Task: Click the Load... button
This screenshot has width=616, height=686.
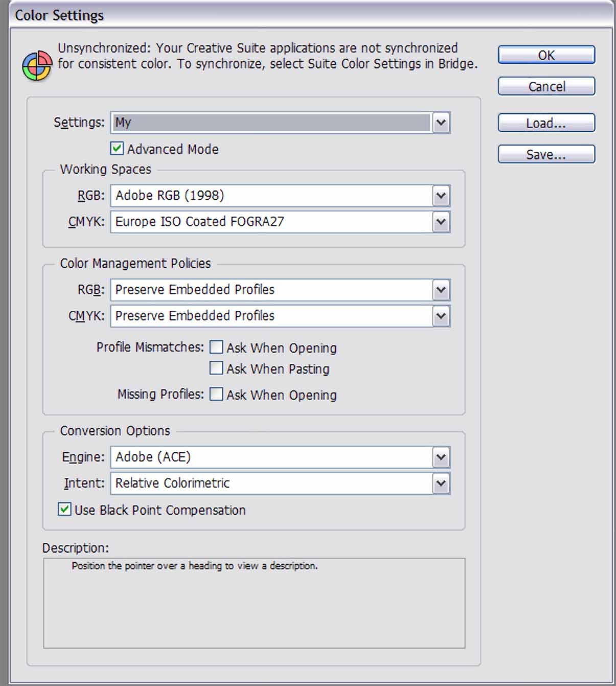Action: pos(546,123)
